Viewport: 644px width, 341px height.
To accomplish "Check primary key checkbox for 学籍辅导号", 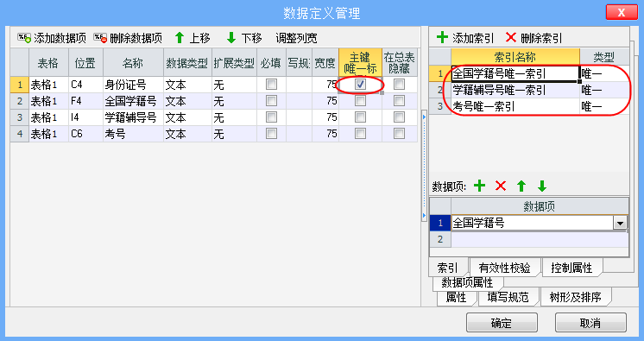I will [360, 117].
